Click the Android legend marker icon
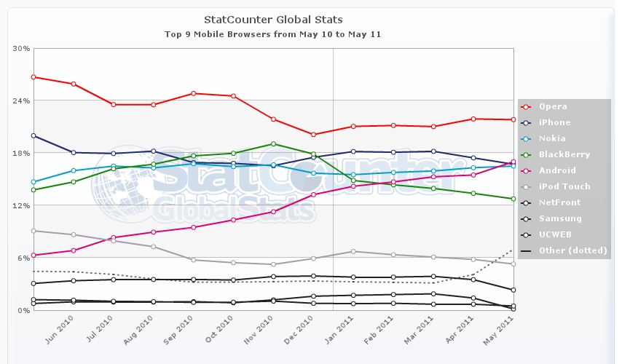 point(527,171)
